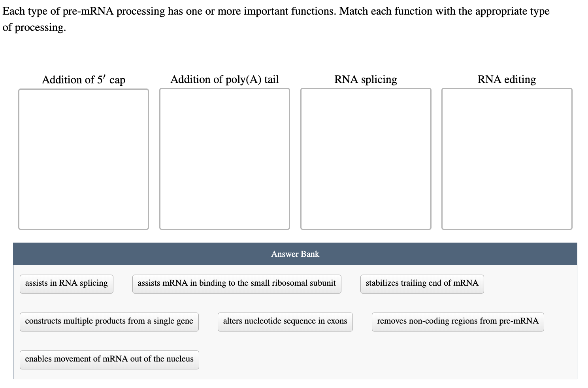Click the 'RNA splicing' column label
The width and height of the screenshot is (588, 388).
point(366,79)
